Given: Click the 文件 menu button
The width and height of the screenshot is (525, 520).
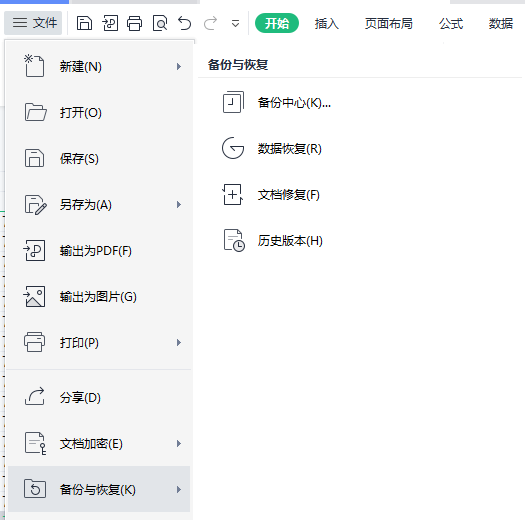Looking at the screenshot, I should 33,23.
